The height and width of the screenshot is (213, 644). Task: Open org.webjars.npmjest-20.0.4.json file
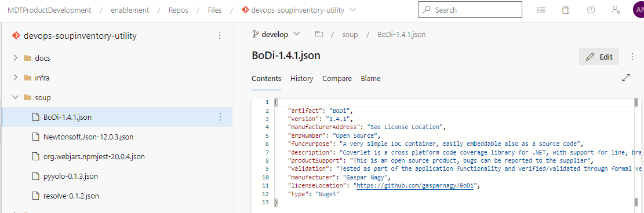coord(94,156)
